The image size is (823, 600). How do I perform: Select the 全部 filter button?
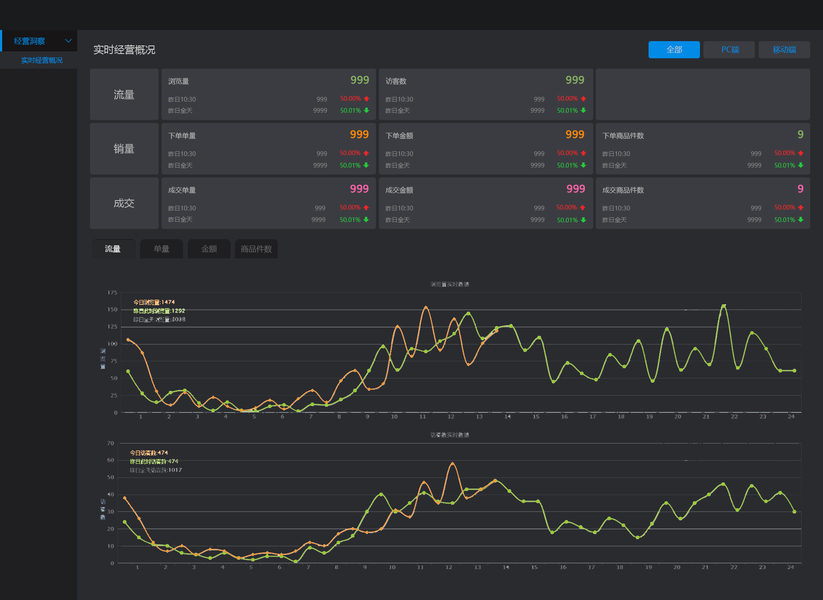click(x=674, y=49)
